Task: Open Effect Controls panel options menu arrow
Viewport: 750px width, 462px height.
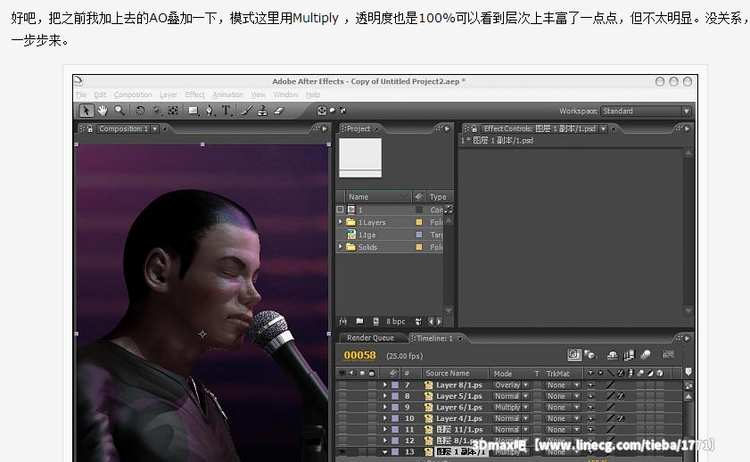Action: 687,129
